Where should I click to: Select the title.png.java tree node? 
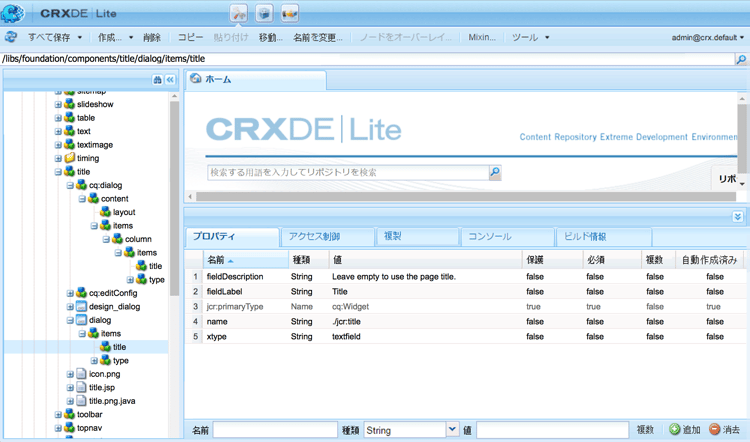[x=112, y=401]
